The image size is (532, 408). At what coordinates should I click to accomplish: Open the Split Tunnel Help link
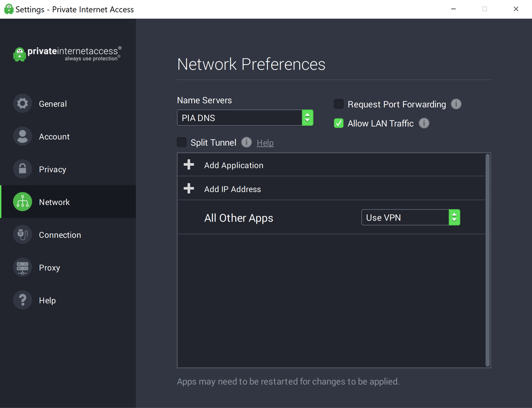coord(265,143)
